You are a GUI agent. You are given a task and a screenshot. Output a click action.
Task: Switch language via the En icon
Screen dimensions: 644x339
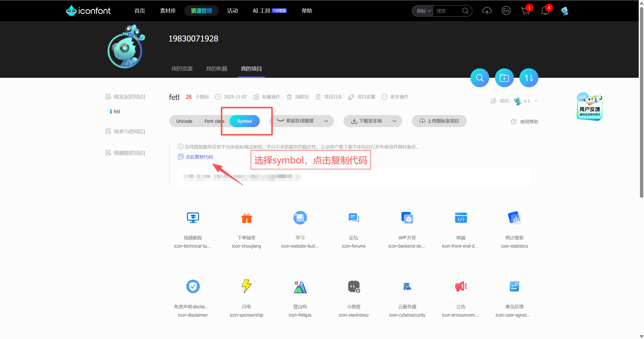[x=506, y=11]
